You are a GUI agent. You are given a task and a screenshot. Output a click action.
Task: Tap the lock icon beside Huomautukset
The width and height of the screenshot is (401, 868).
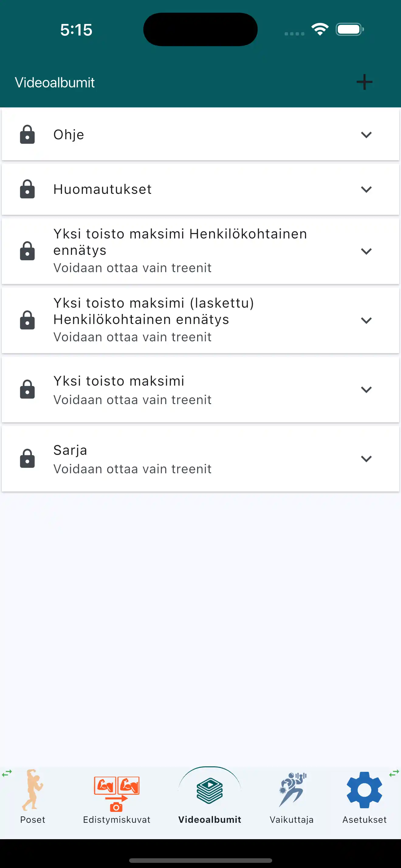27,189
